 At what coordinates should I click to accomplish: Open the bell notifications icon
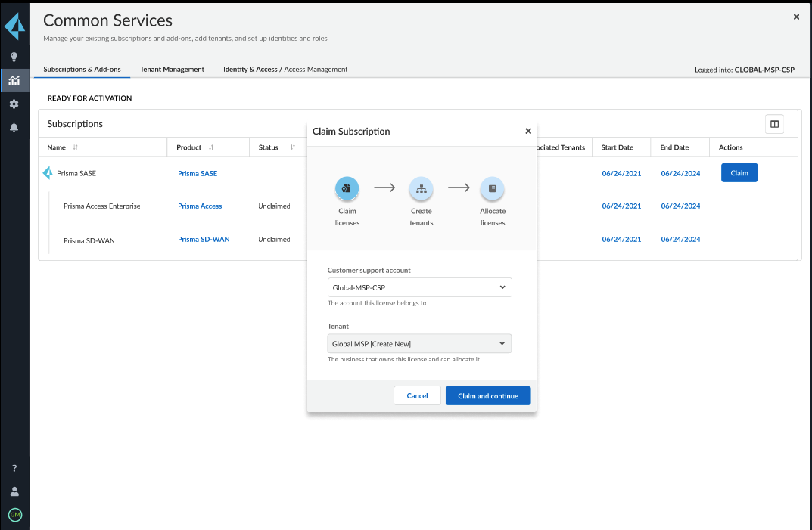14,127
